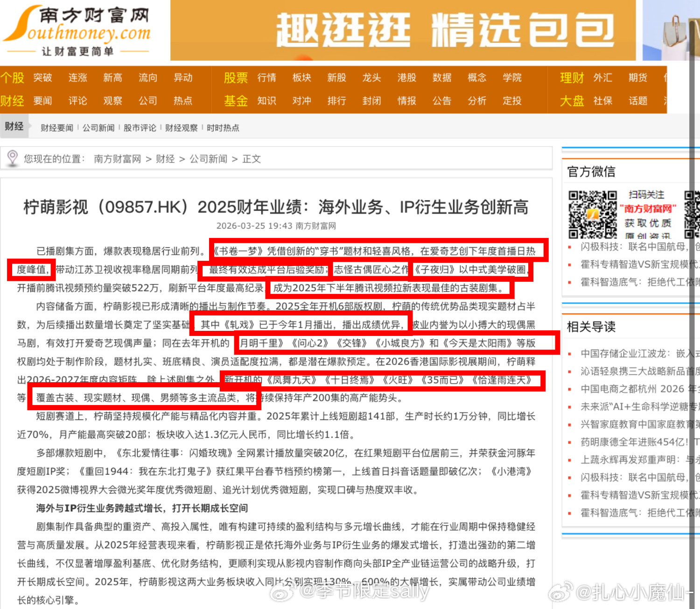Open the 基金 section heading
Viewport: 700px width, 609px height.
click(x=236, y=100)
